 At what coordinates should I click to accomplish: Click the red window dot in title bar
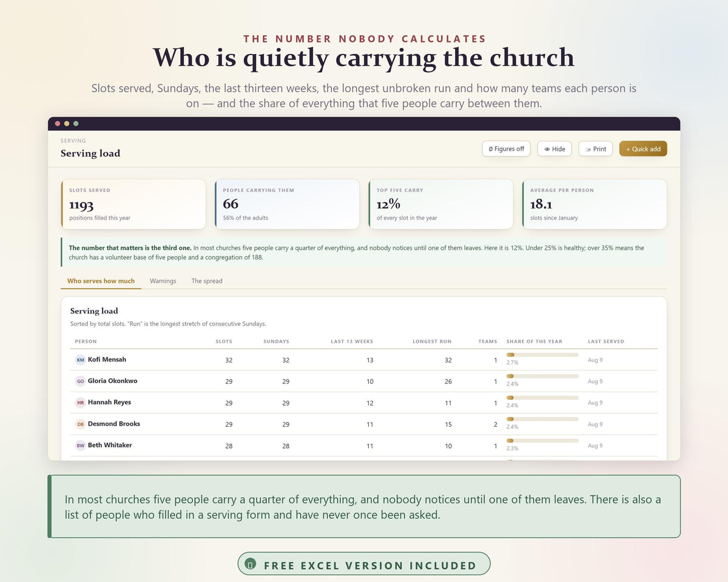point(58,124)
